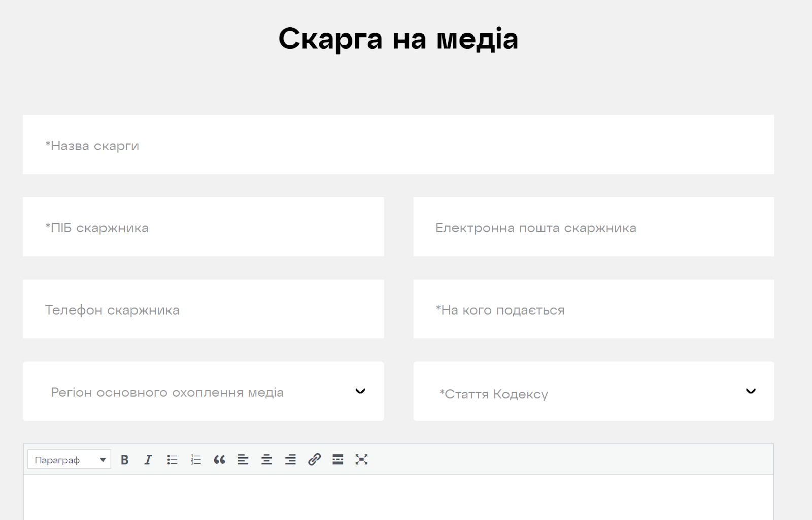Insert a bulleted list
The height and width of the screenshot is (520, 812).
click(x=172, y=460)
